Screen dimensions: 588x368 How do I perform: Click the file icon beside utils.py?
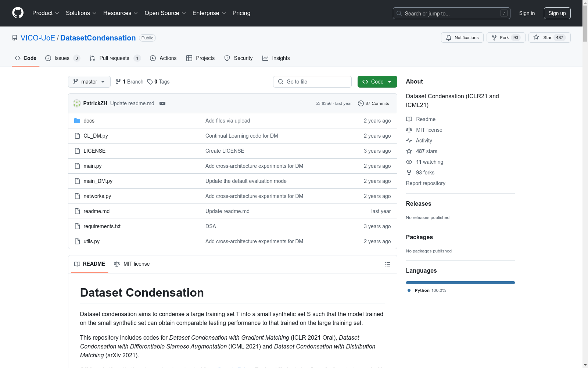77,241
